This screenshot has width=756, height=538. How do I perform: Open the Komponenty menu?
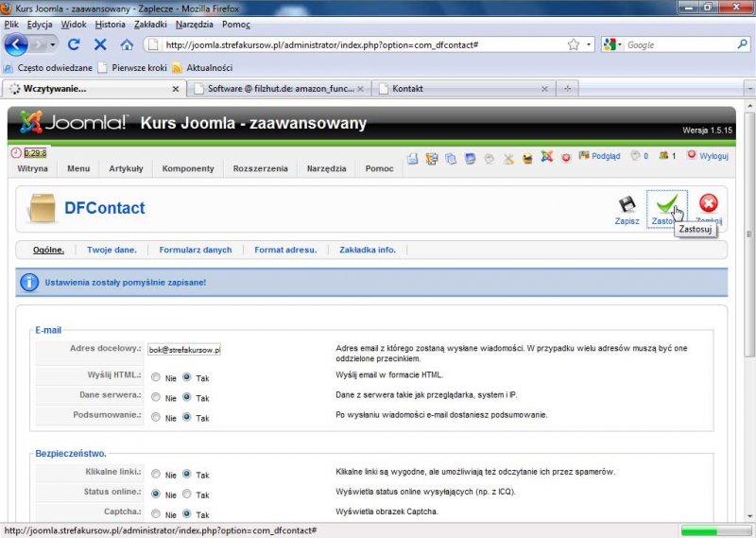pyautogui.click(x=187, y=169)
